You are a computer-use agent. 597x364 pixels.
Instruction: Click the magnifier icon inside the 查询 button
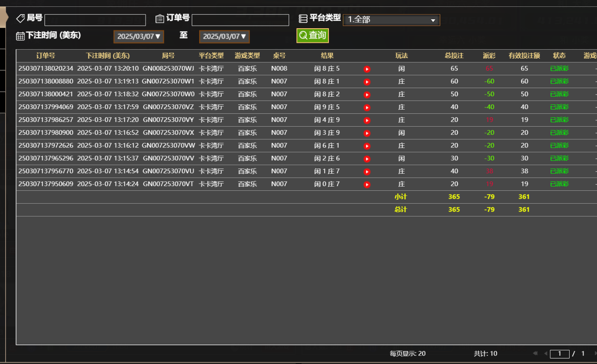(304, 36)
